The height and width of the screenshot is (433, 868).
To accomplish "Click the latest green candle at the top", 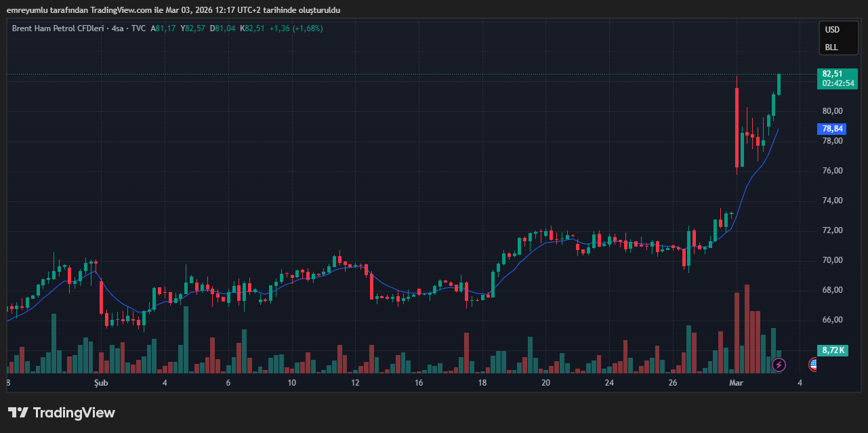I will pos(779,85).
